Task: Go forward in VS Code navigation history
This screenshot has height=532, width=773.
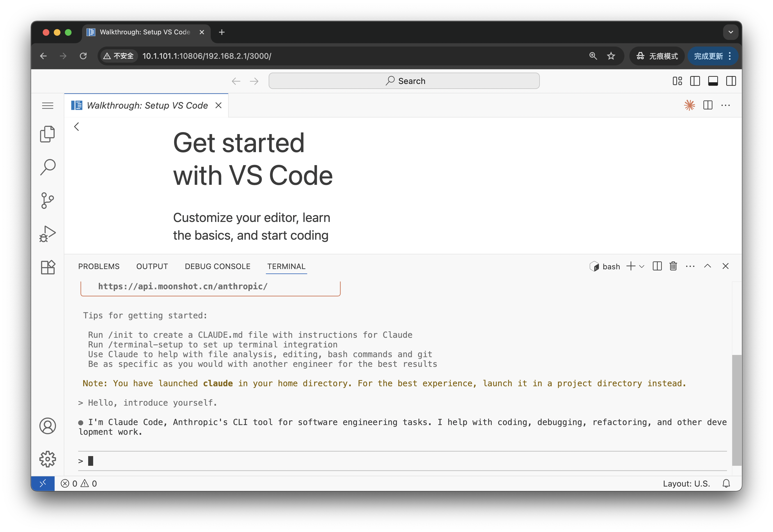Action: 254,81
